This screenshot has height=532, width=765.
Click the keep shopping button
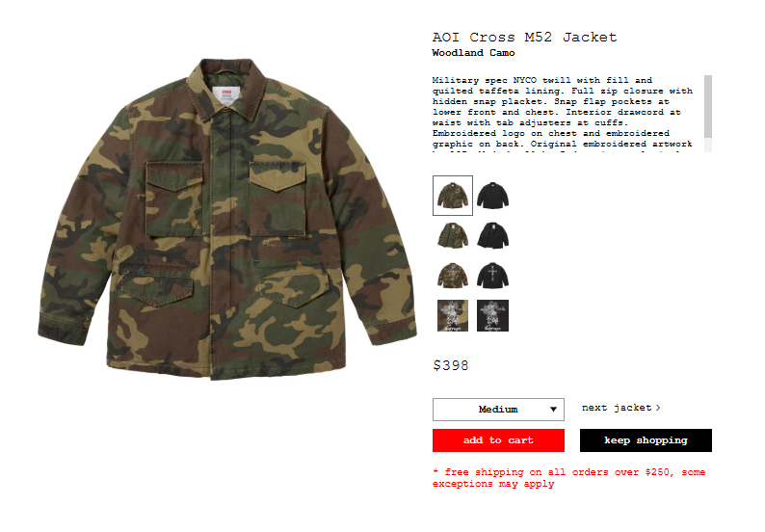[x=646, y=440]
